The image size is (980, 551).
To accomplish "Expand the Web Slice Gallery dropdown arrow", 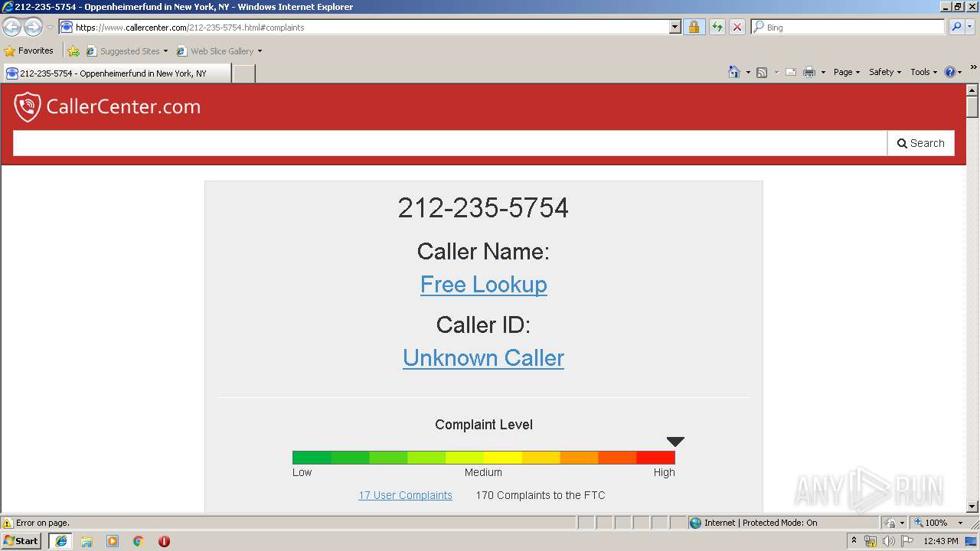I will pyautogui.click(x=260, y=51).
